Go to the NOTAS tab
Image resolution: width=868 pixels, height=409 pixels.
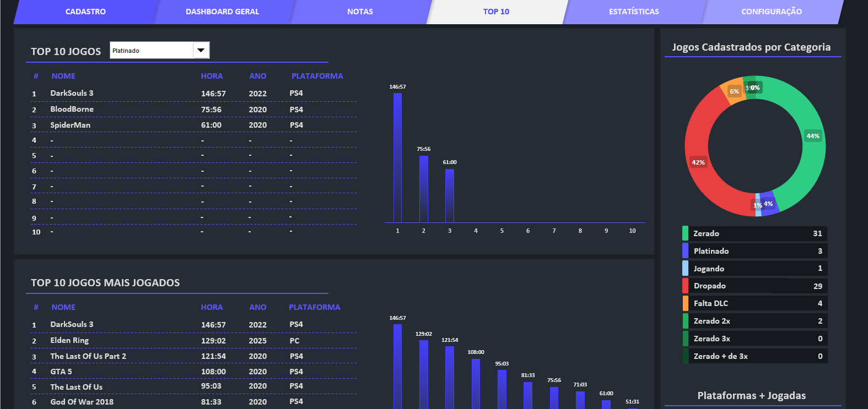coord(360,12)
